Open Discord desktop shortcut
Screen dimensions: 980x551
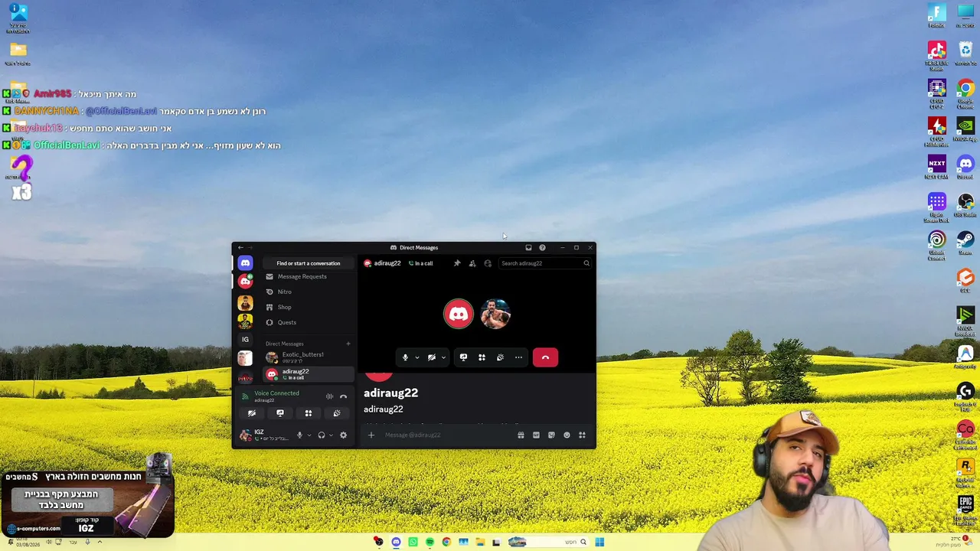pos(965,167)
